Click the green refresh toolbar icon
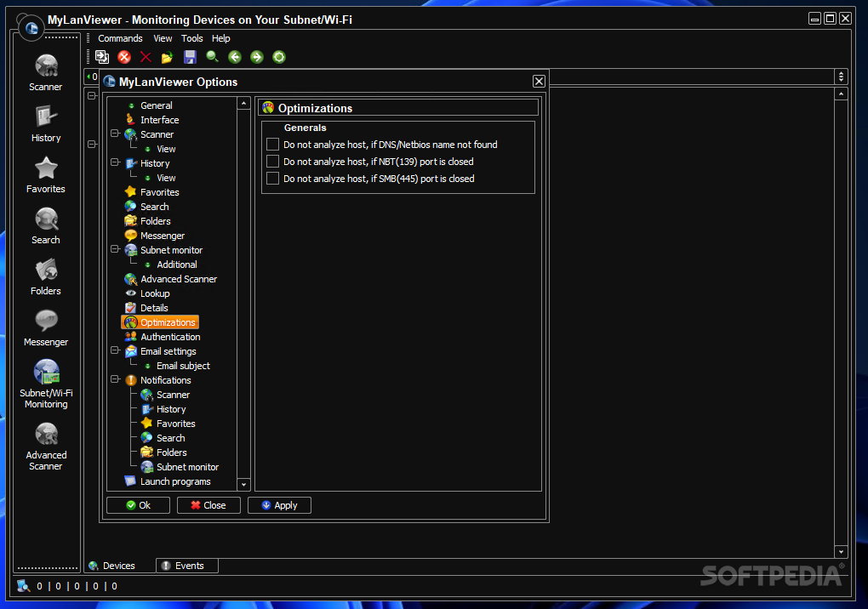 [x=279, y=57]
